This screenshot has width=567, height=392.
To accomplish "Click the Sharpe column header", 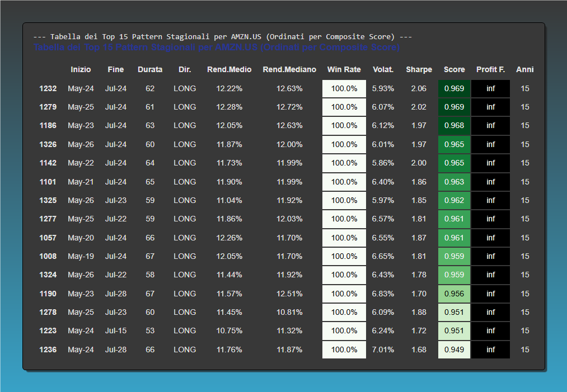I will (419, 69).
